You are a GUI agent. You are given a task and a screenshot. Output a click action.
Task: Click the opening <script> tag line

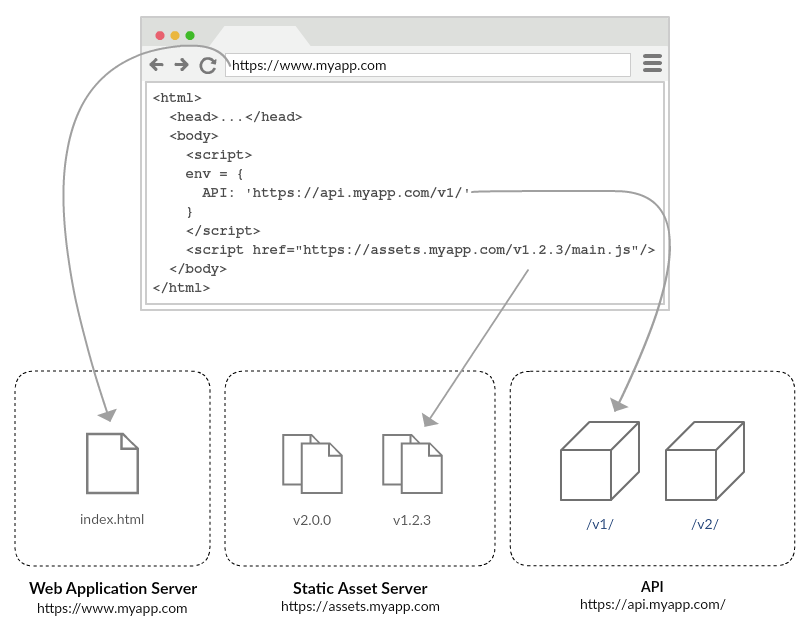tap(219, 155)
